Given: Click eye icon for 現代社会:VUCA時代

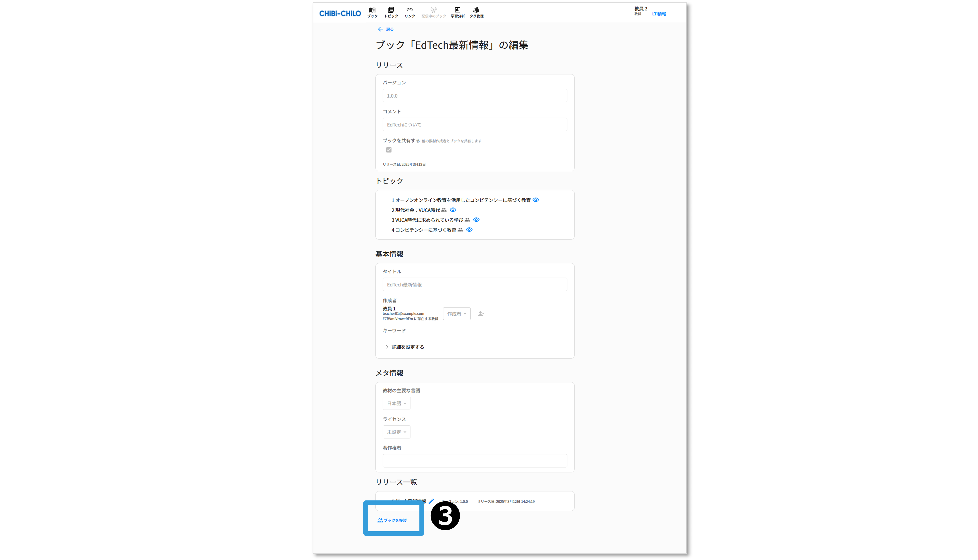Looking at the screenshot, I should click(453, 210).
